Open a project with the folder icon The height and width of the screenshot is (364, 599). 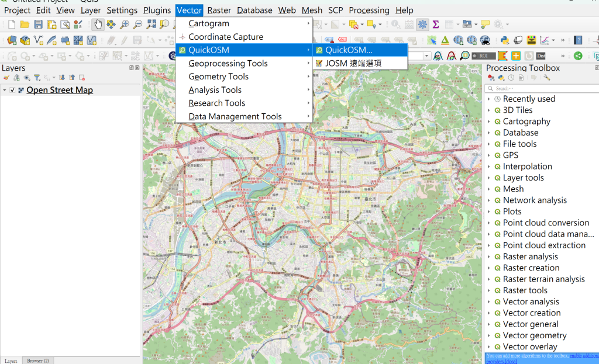click(25, 25)
